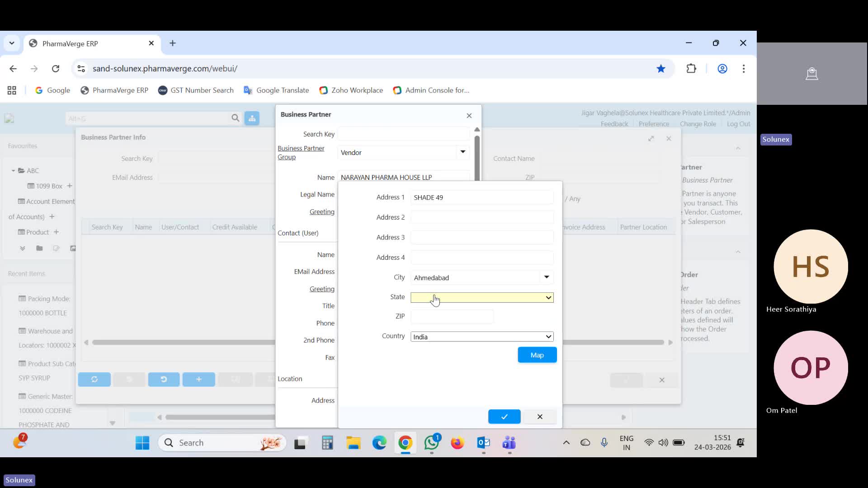Launch Microsoft Teams from the taskbar
This screenshot has width=868, height=488.
509,443
